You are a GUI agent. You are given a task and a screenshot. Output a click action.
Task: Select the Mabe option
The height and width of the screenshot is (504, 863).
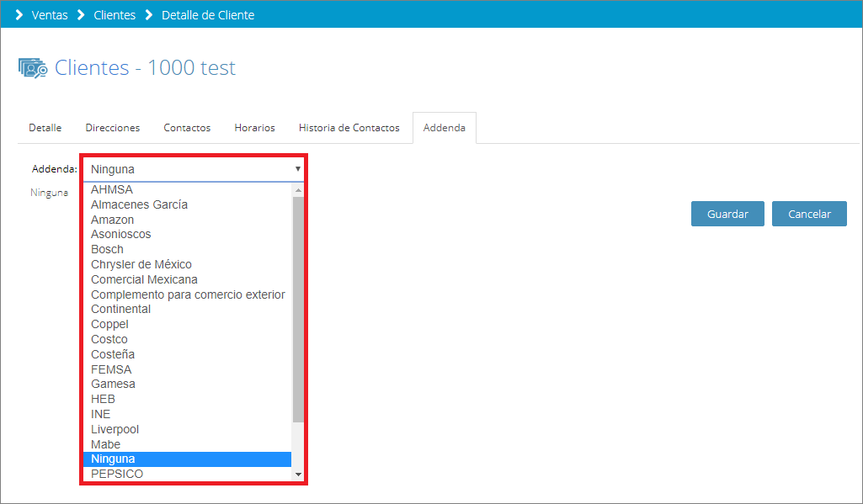187,444
